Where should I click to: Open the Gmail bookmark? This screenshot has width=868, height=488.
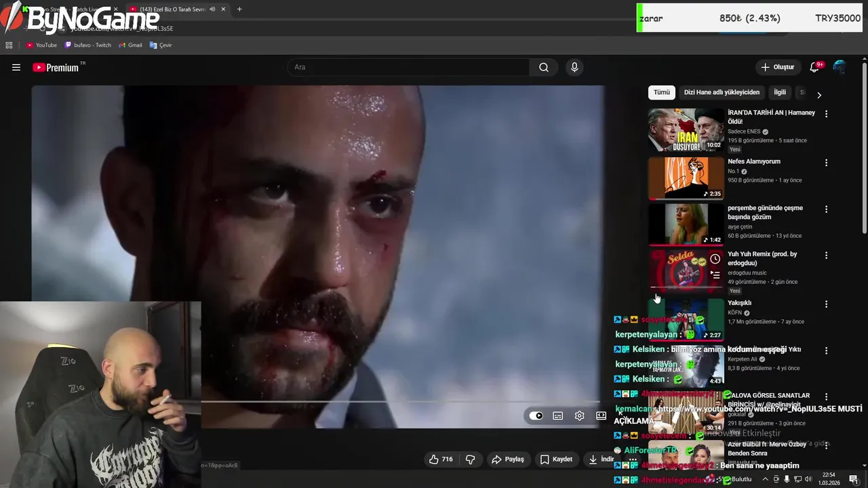[x=130, y=45]
